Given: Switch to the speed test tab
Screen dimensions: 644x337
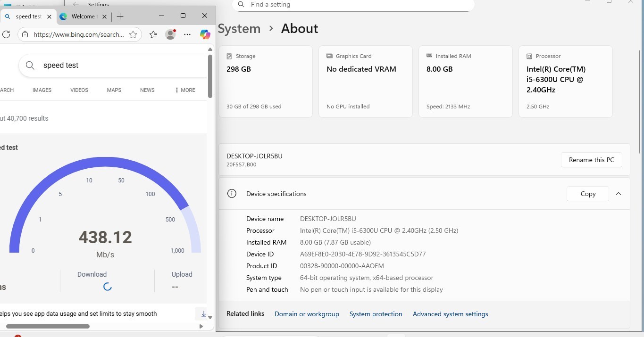Looking at the screenshot, I should 28,16.
